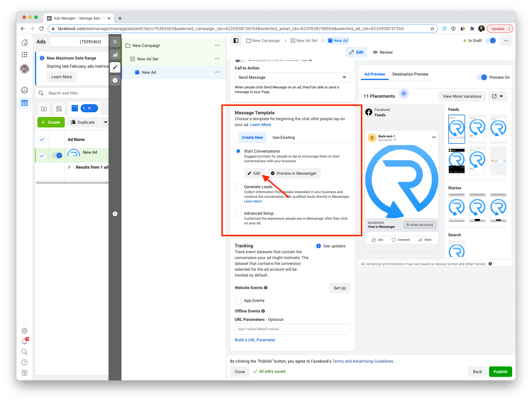The image size is (532, 402).
Task: Open the campaigns folder tab icon
Action: coord(44,109)
